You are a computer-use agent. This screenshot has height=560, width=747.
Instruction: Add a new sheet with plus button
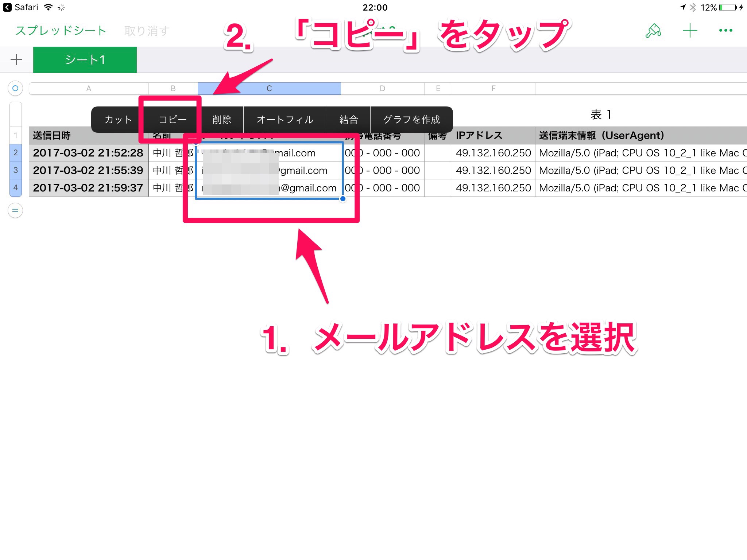[x=16, y=60]
